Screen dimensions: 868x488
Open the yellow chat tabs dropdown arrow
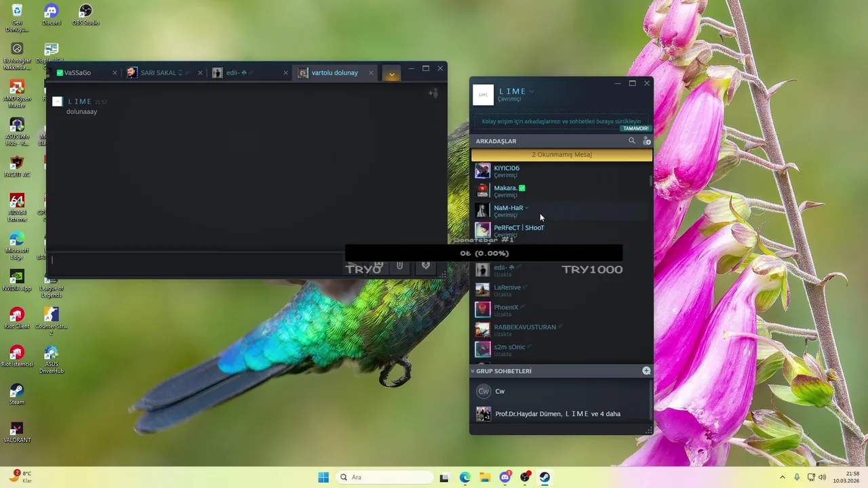(391, 73)
